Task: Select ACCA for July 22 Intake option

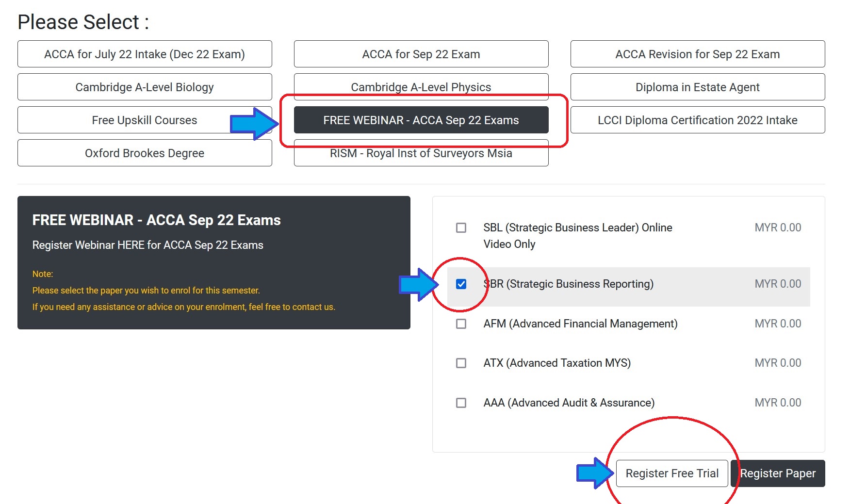Action: (x=145, y=54)
